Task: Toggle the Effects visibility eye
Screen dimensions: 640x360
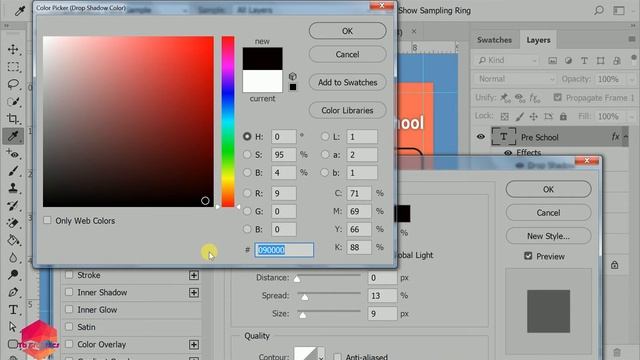Action: (508, 153)
